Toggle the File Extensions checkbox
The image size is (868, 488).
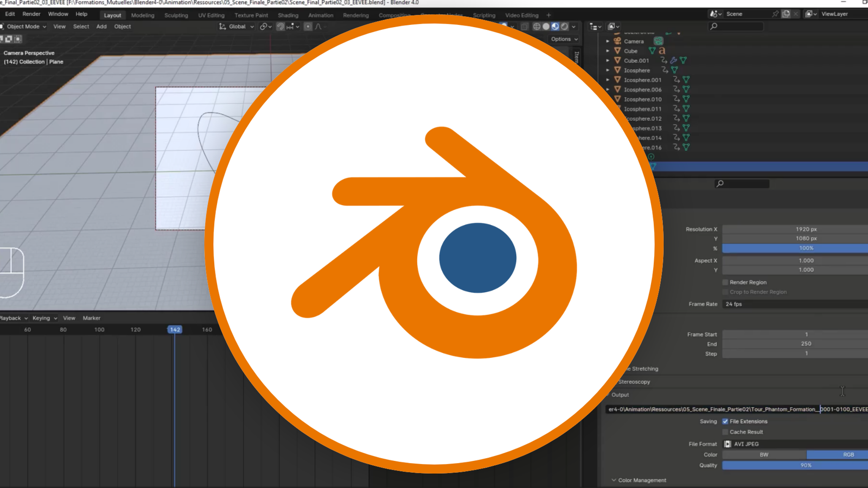(x=725, y=421)
